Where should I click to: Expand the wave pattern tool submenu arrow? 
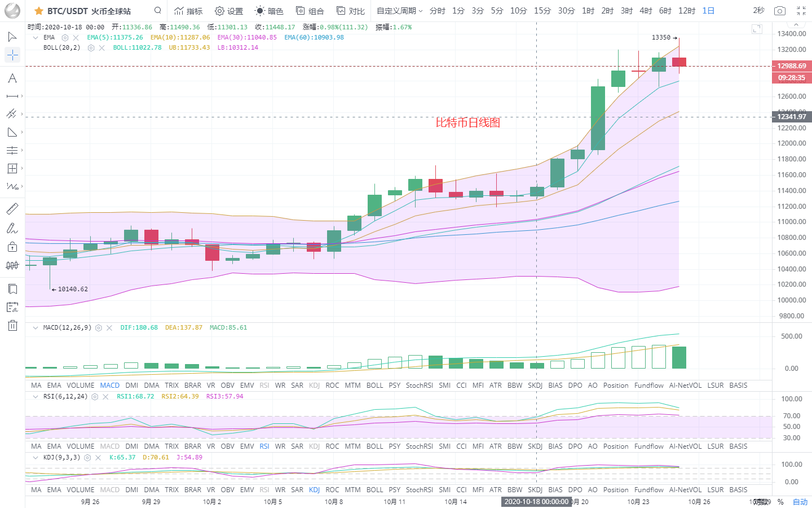click(22, 186)
